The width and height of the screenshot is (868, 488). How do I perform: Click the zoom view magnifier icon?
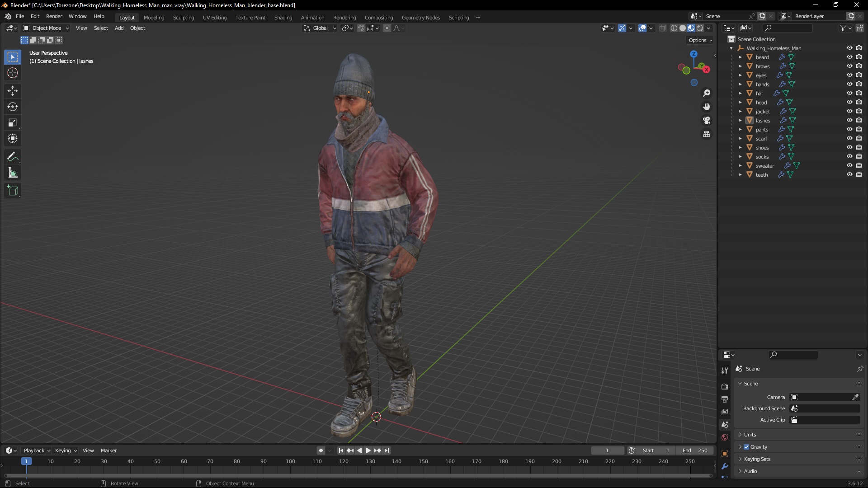pos(707,93)
